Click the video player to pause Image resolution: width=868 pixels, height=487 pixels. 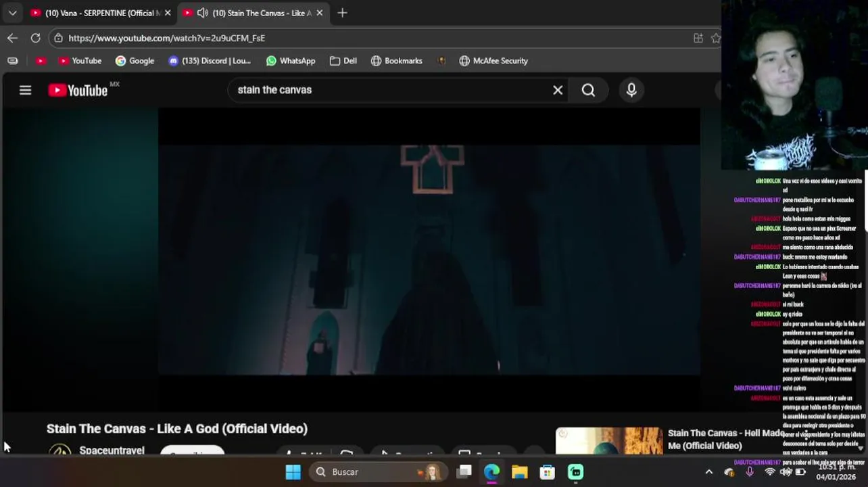429,260
